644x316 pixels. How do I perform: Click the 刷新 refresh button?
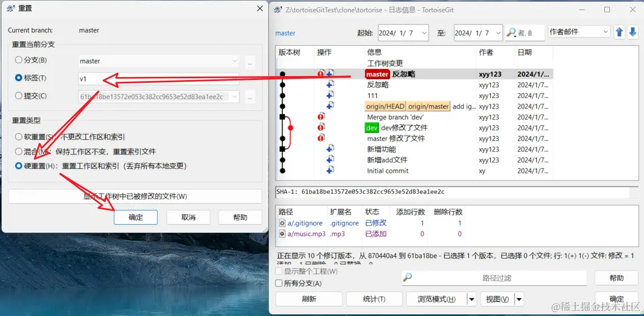[x=309, y=299]
